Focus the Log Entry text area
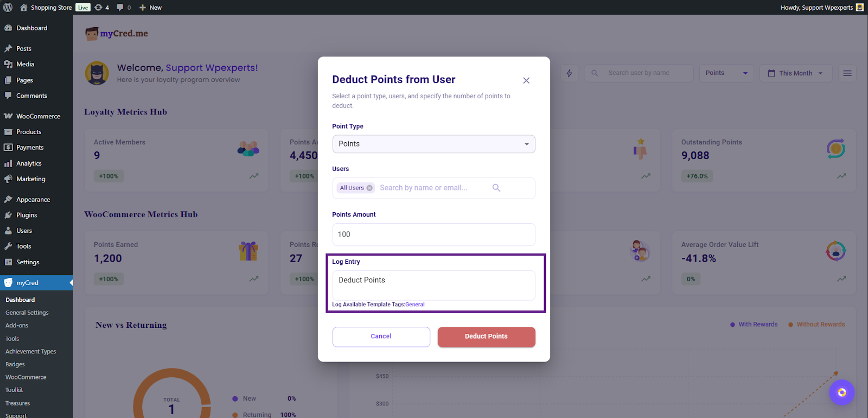The image size is (868, 418). 433,285
